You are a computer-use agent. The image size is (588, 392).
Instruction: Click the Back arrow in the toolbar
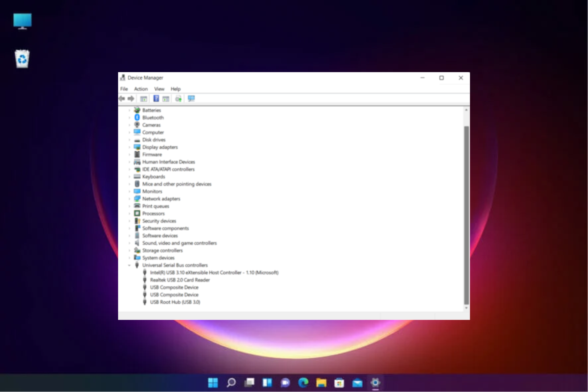point(122,99)
